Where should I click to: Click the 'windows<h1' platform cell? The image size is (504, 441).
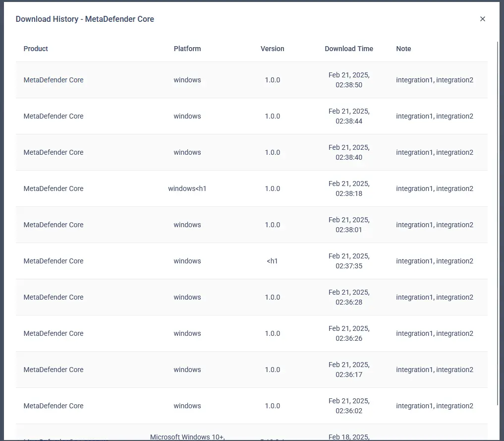pos(187,189)
